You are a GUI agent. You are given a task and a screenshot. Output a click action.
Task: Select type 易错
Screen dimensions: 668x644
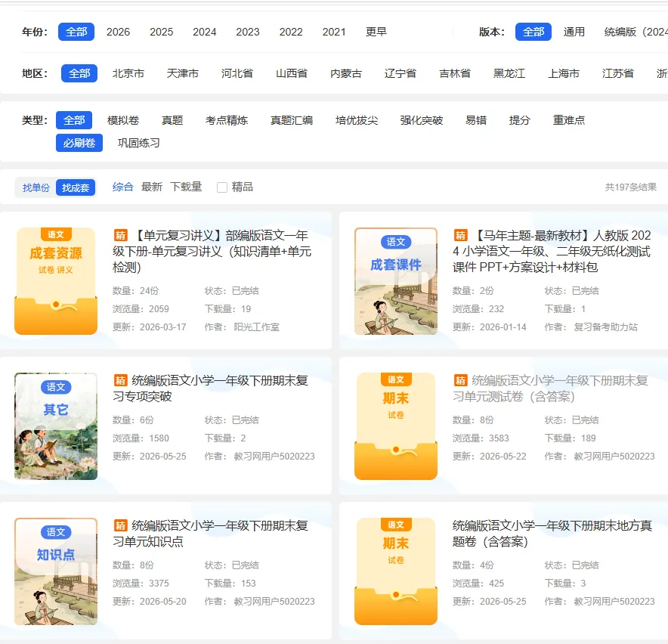click(x=476, y=120)
